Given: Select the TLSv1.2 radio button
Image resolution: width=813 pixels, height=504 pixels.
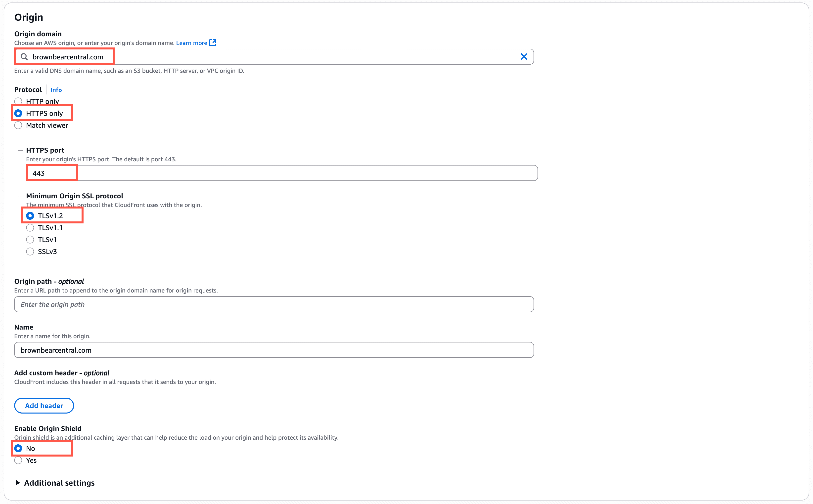Looking at the screenshot, I should 30,216.
